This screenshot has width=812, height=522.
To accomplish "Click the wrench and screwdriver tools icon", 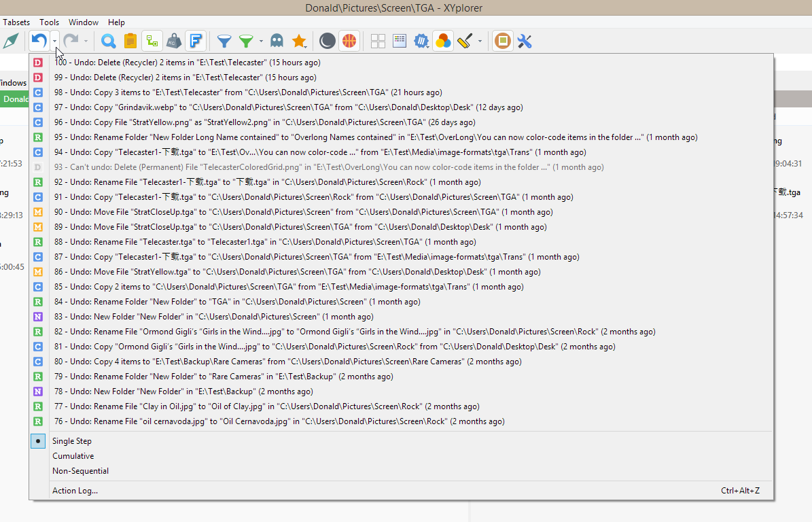I will (x=525, y=41).
